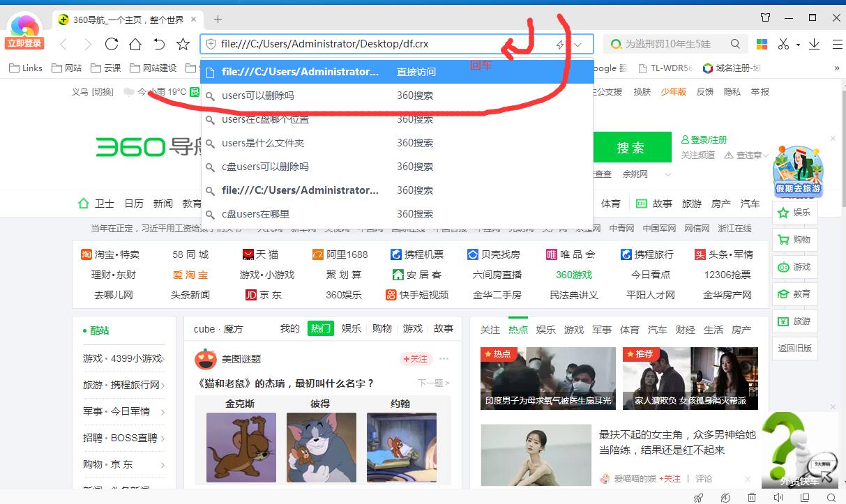Click the 举报 link
The width and height of the screenshot is (846, 504).
760,91
